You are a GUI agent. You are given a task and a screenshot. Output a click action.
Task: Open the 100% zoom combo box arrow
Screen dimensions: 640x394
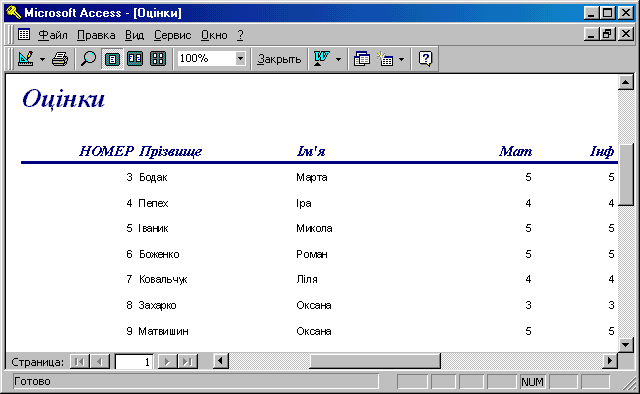240,58
